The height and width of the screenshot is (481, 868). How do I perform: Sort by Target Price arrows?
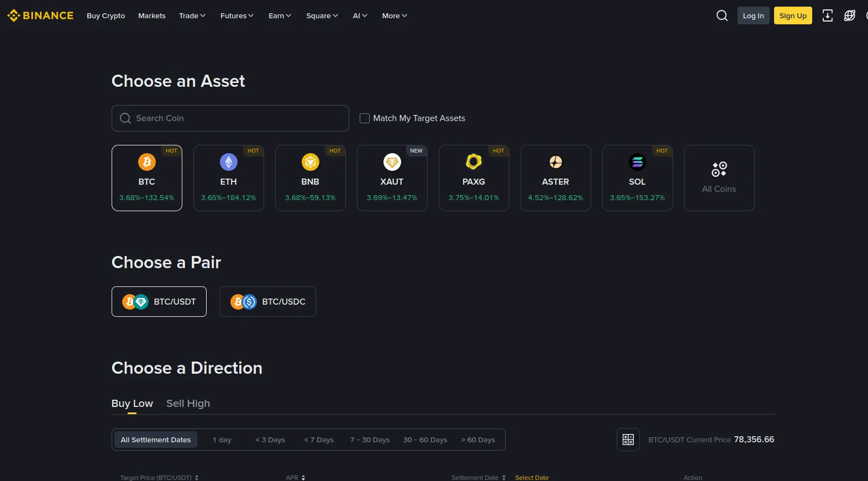click(x=197, y=478)
